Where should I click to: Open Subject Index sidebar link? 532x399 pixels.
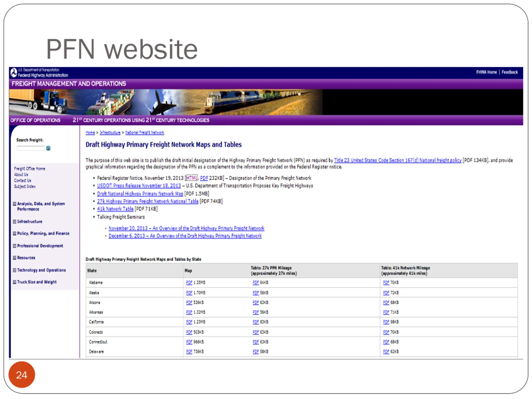click(25, 186)
